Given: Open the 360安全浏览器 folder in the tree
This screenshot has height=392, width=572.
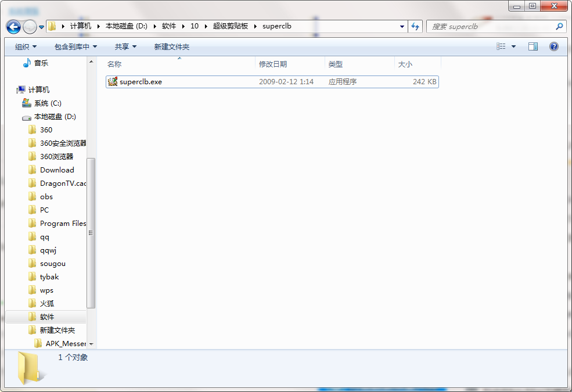Looking at the screenshot, I should point(63,143).
